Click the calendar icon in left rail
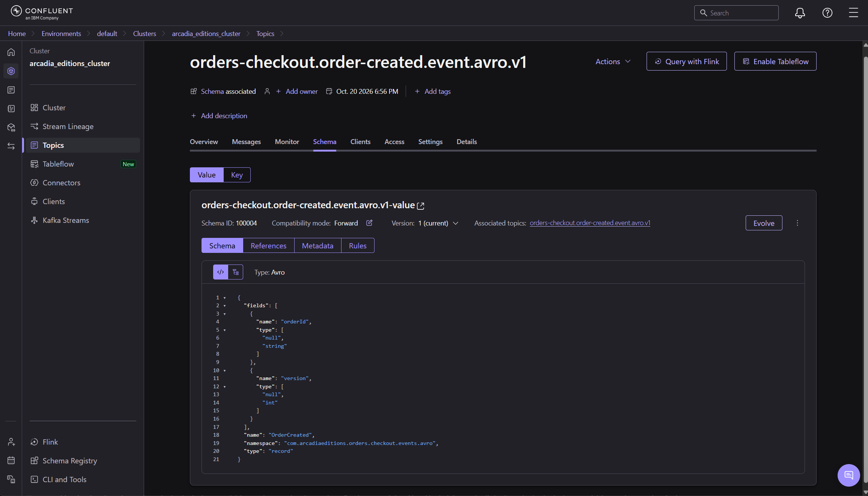Viewport: 868px width, 496px height. 11,460
